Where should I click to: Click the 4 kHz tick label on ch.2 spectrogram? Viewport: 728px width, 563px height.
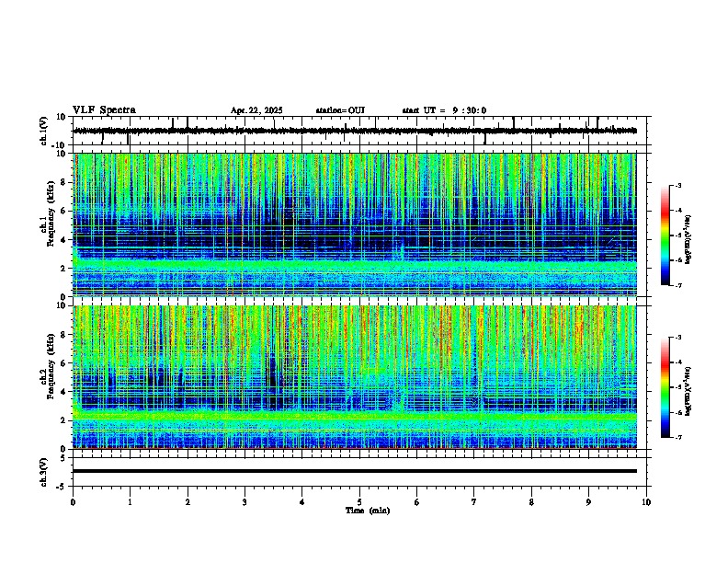[x=63, y=392]
